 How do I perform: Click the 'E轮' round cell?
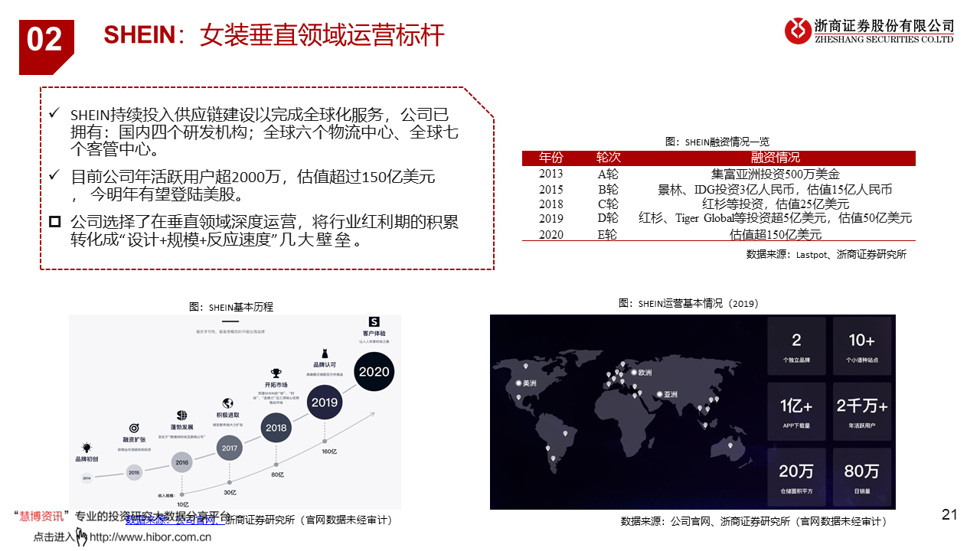pyautogui.click(x=608, y=234)
